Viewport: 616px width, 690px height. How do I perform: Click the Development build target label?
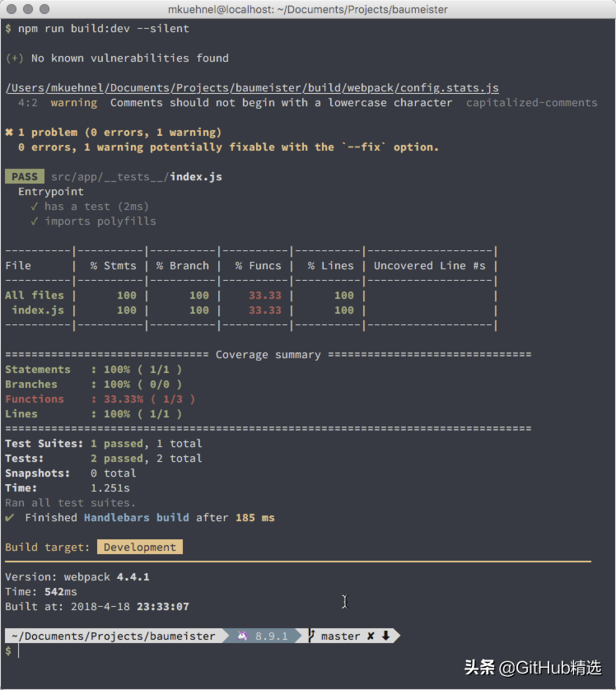coord(140,547)
